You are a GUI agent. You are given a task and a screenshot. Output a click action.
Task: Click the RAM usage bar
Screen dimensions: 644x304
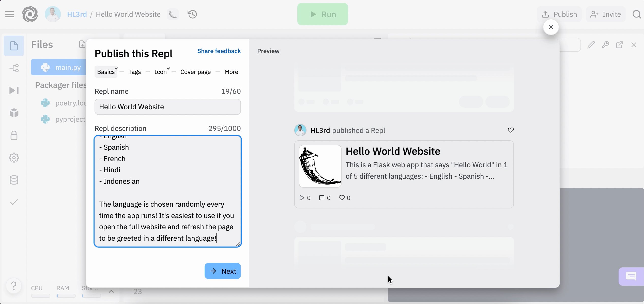tap(66, 296)
